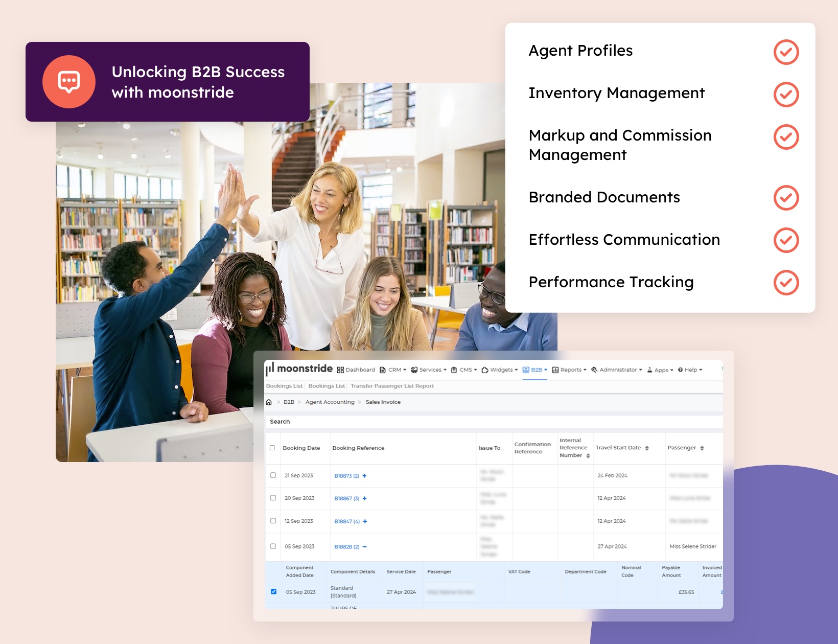Click the payable amount £35.65
This screenshot has height=644, width=838.
[x=686, y=592]
